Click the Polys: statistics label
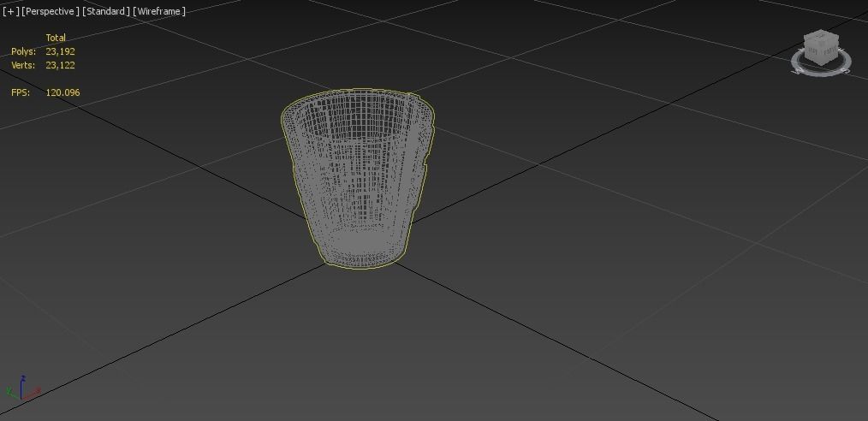 [23, 51]
